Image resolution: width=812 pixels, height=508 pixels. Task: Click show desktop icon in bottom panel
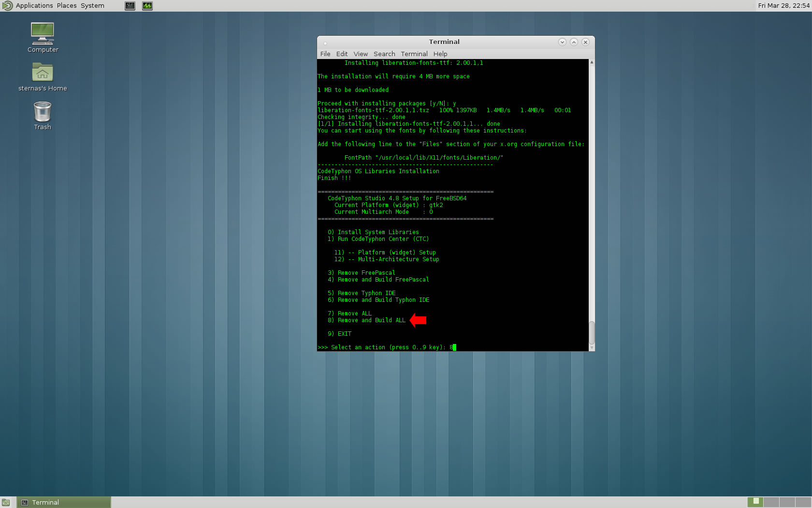point(6,503)
